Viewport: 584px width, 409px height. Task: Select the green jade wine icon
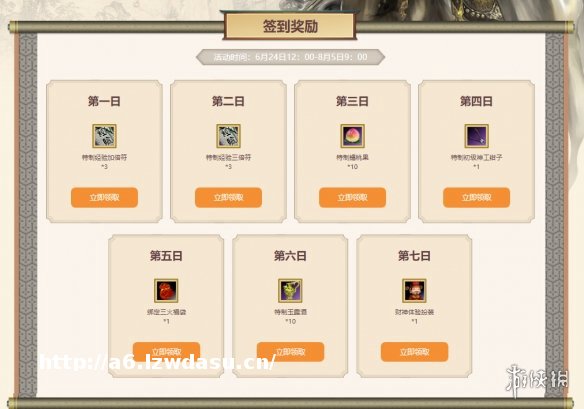point(290,291)
